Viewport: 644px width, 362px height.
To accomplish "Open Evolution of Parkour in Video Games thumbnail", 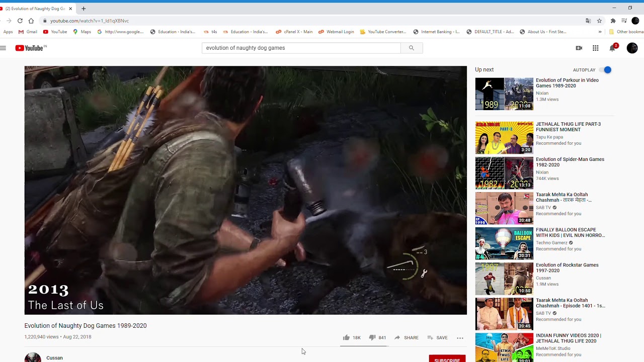I will tap(504, 94).
